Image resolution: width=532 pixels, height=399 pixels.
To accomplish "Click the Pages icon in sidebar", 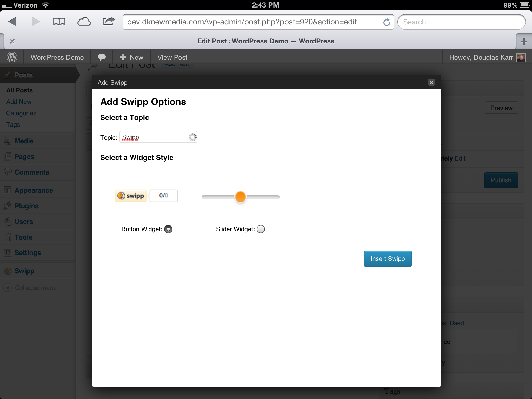I will click(x=8, y=156).
